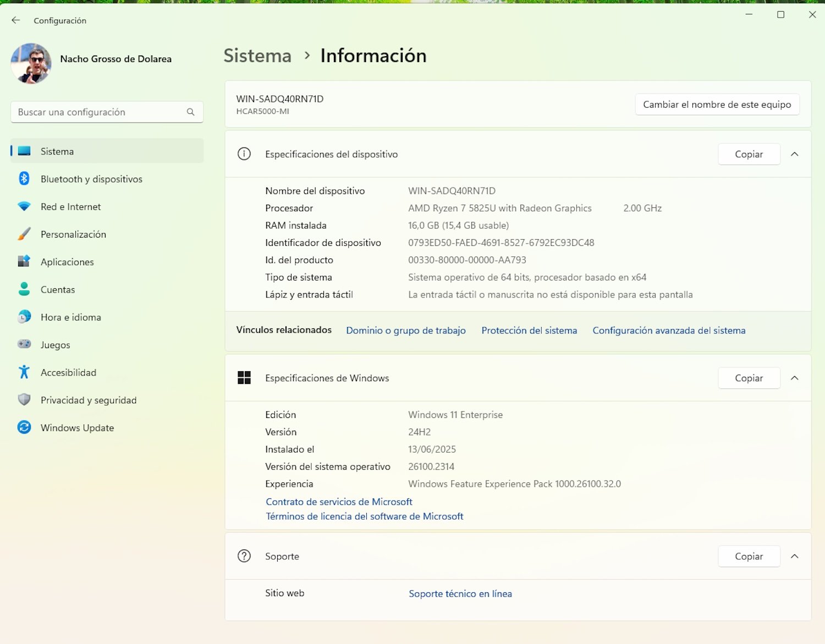
Task: Open Protección del sistema link
Action: [x=529, y=331]
